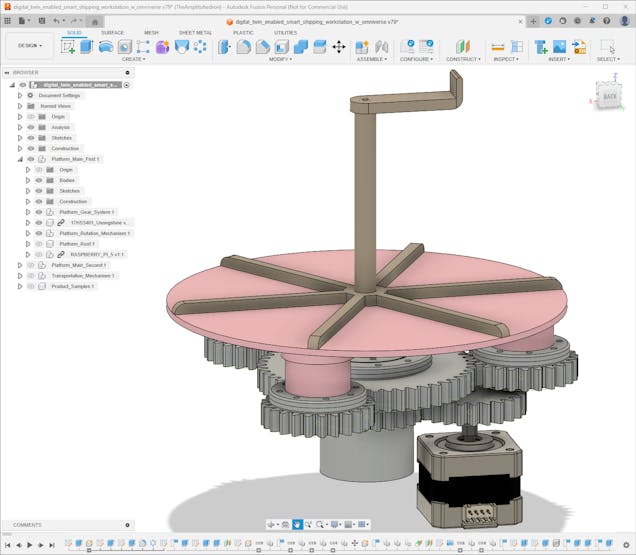Click the Undo arrow icon
Viewport: 636px width, 555px height.
point(57,20)
